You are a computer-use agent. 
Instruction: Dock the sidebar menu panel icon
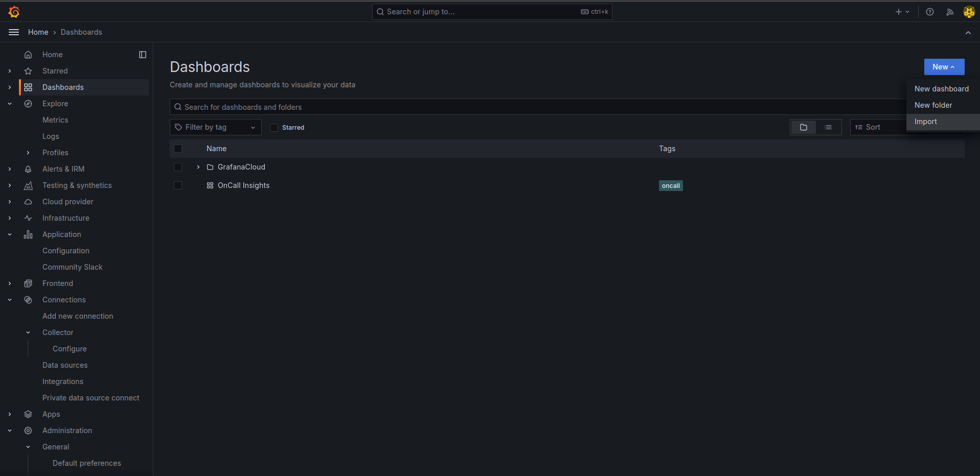point(143,55)
